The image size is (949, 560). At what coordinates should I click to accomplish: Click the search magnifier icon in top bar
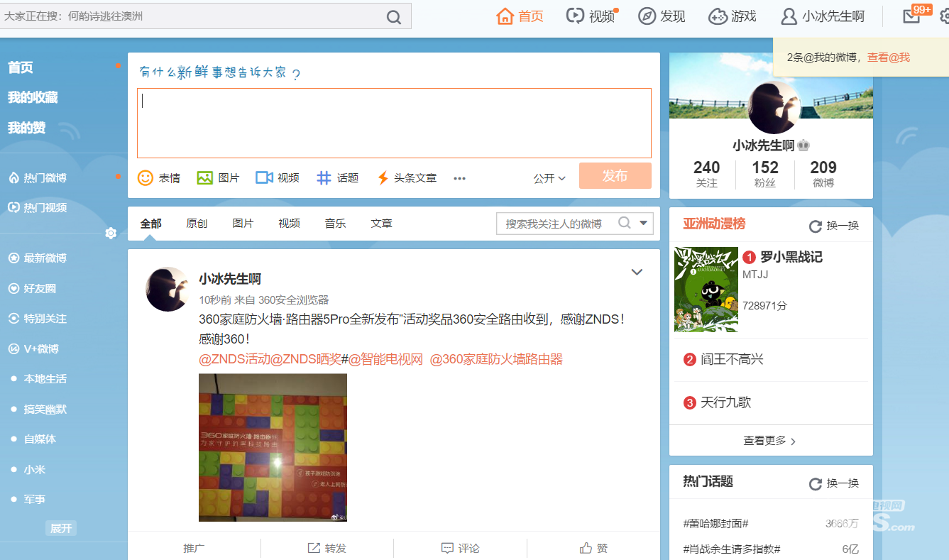tap(394, 17)
